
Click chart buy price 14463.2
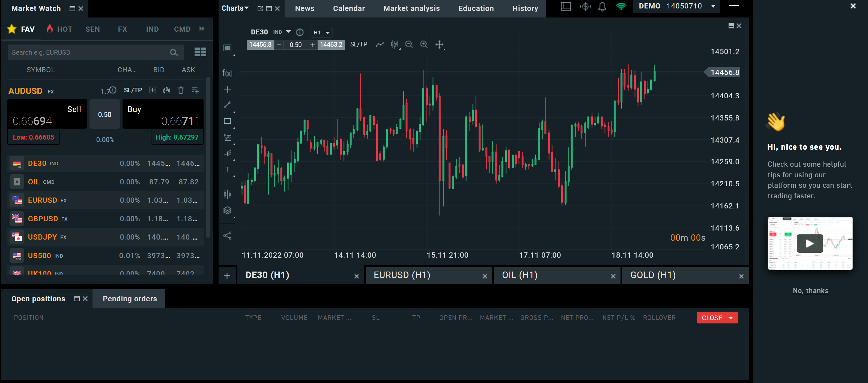[x=331, y=45]
